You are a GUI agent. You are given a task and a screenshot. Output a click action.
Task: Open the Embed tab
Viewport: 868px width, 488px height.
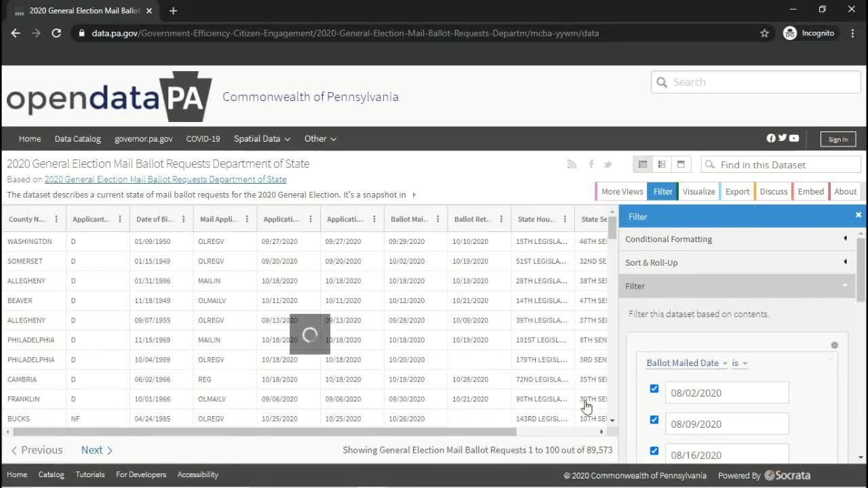[x=810, y=191]
